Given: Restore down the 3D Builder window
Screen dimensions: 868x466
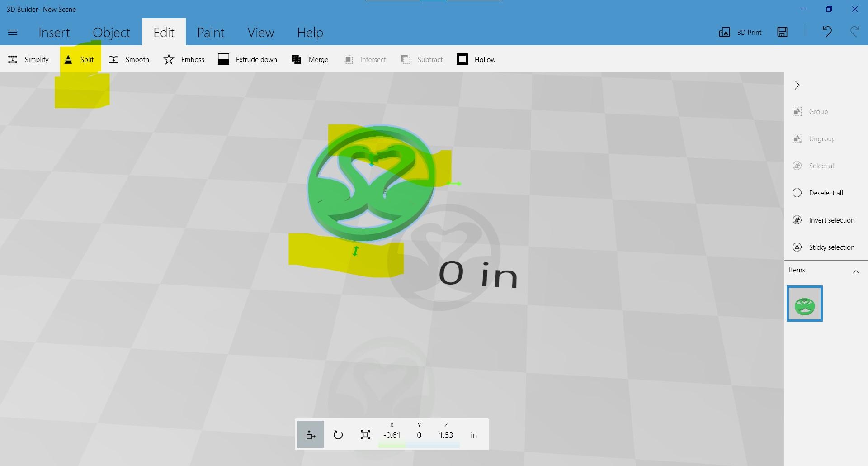Looking at the screenshot, I should tap(829, 9).
